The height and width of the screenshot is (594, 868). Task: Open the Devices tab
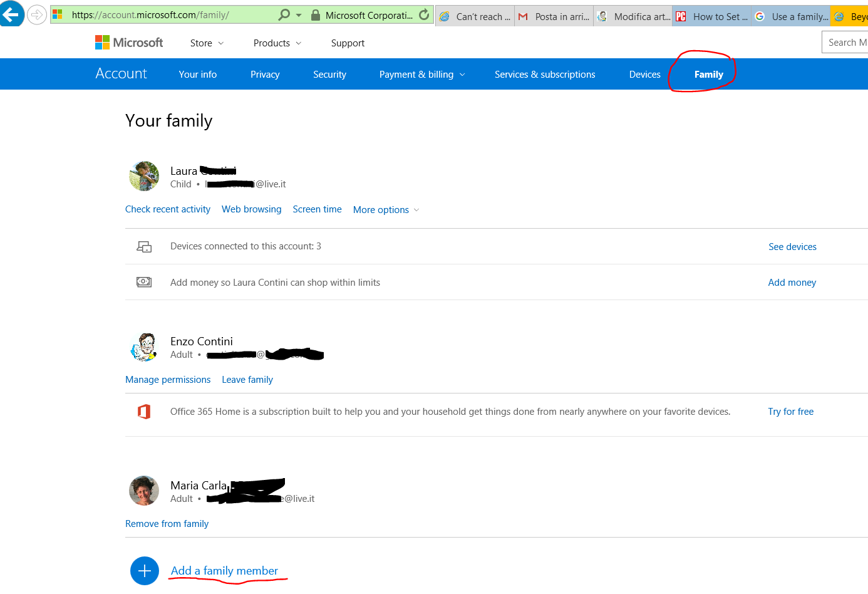(644, 75)
